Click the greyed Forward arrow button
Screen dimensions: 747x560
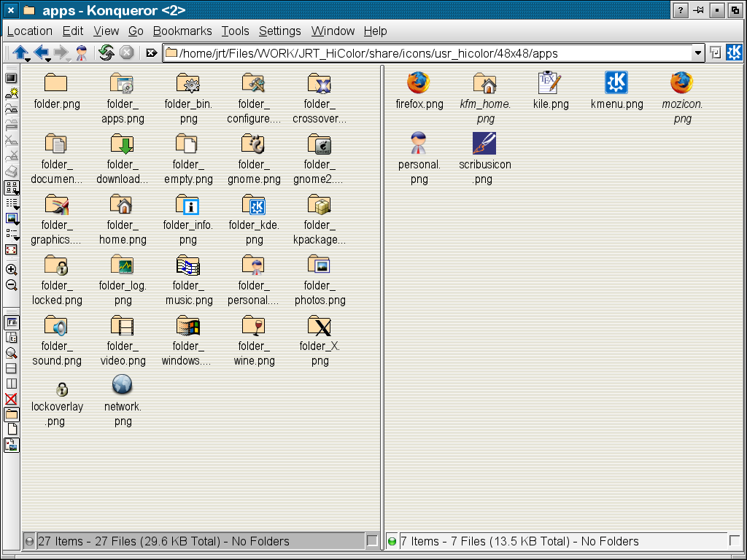pyautogui.click(x=61, y=52)
